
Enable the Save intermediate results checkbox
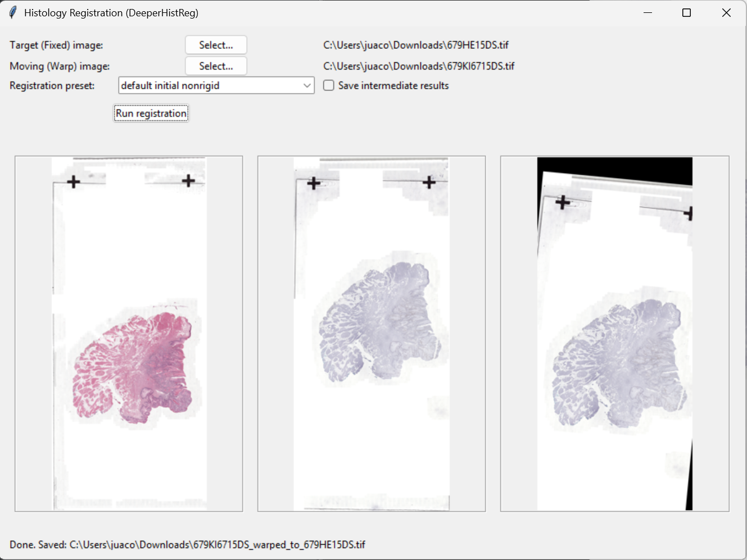(x=329, y=85)
